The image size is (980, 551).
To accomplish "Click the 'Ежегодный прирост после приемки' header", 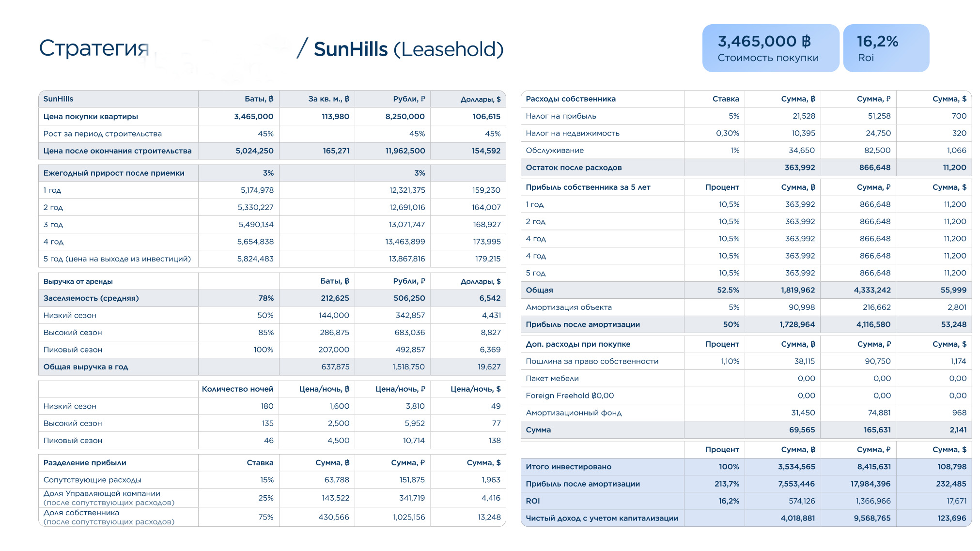I will (x=114, y=173).
